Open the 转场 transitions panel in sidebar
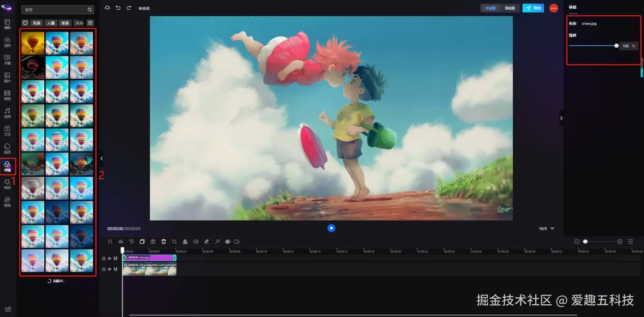The height and width of the screenshot is (317, 644). [7, 202]
